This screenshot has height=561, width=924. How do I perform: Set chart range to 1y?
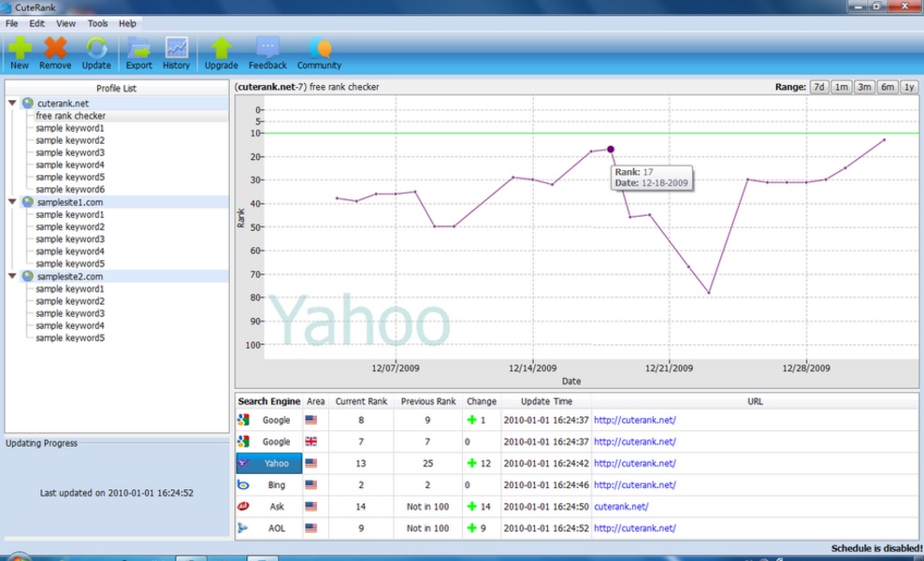pos(909,87)
